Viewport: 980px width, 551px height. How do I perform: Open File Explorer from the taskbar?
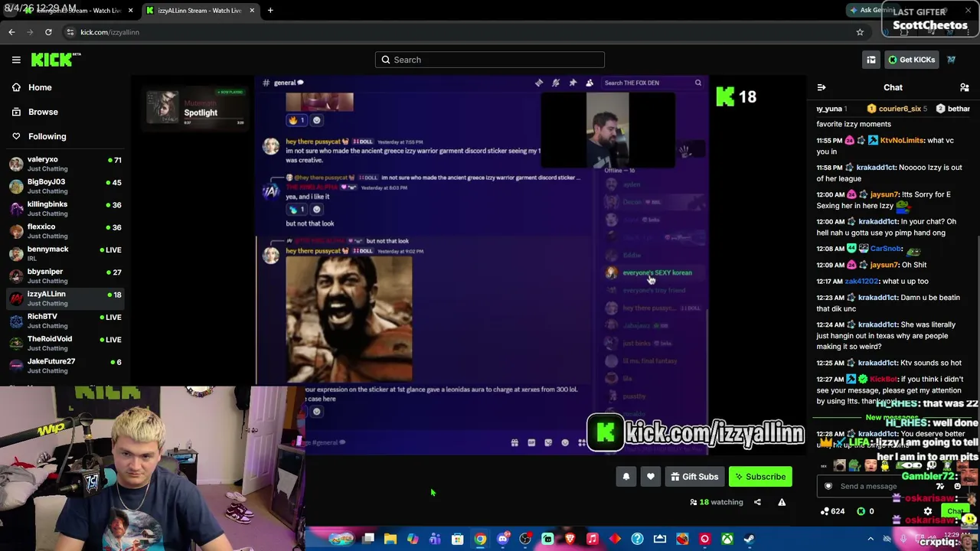pyautogui.click(x=390, y=540)
